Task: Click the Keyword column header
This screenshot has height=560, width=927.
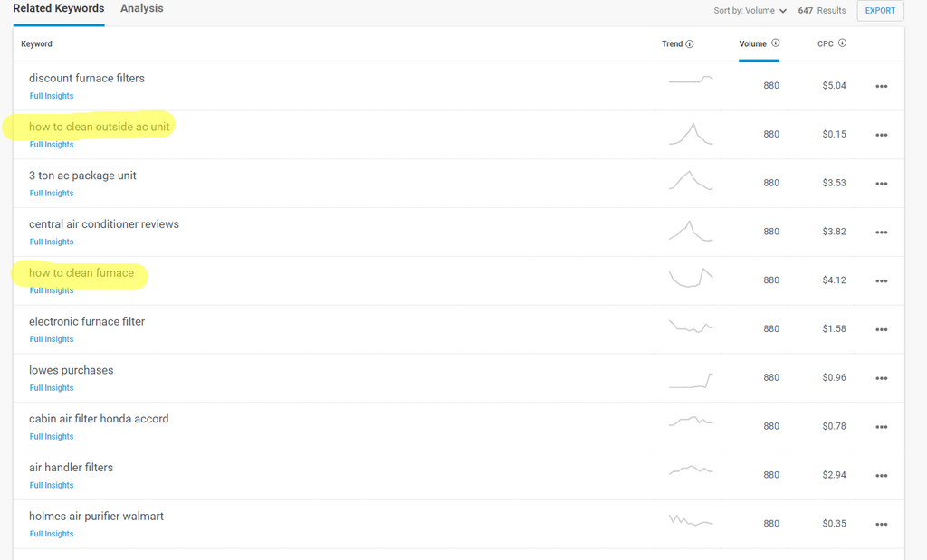Action: tap(37, 44)
